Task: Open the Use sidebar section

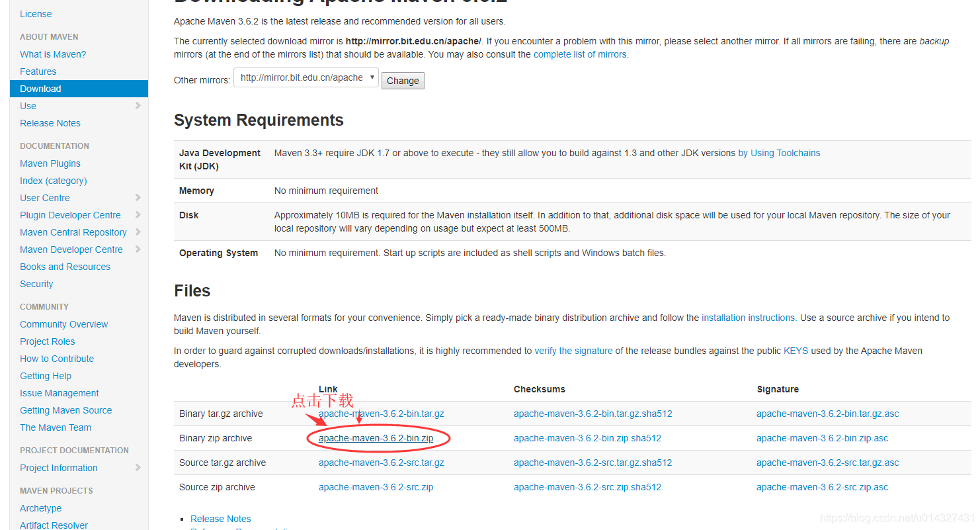Action: point(28,106)
